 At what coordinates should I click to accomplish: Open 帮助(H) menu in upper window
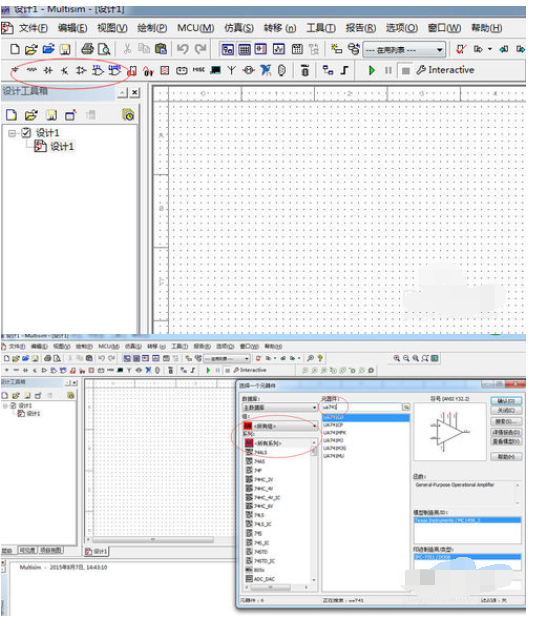[x=487, y=28]
